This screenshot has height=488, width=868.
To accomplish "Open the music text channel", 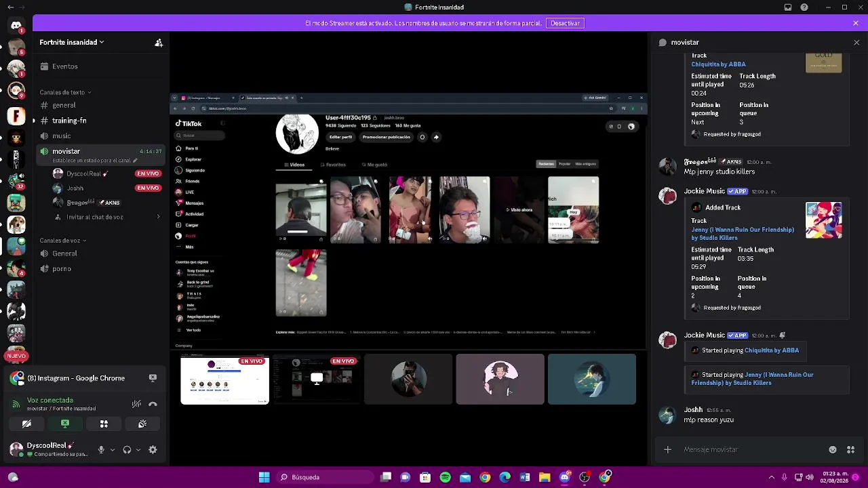I will point(102,136).
